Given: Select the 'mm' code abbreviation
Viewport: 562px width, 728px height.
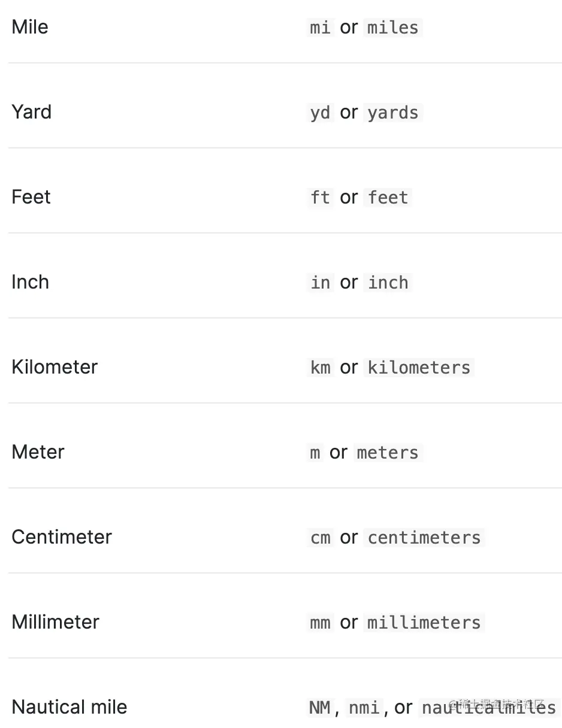Looking at the screenshot, I should [321, 623].
